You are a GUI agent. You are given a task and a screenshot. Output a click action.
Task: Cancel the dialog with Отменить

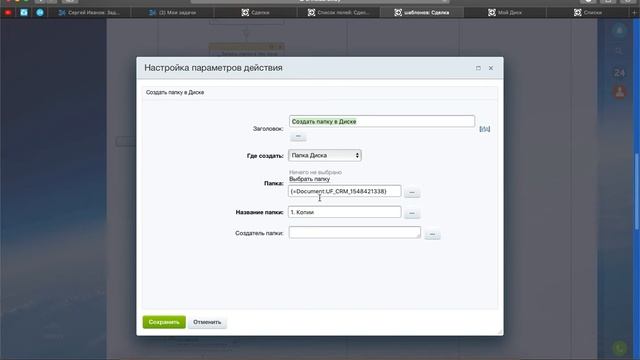click(207, 322)
